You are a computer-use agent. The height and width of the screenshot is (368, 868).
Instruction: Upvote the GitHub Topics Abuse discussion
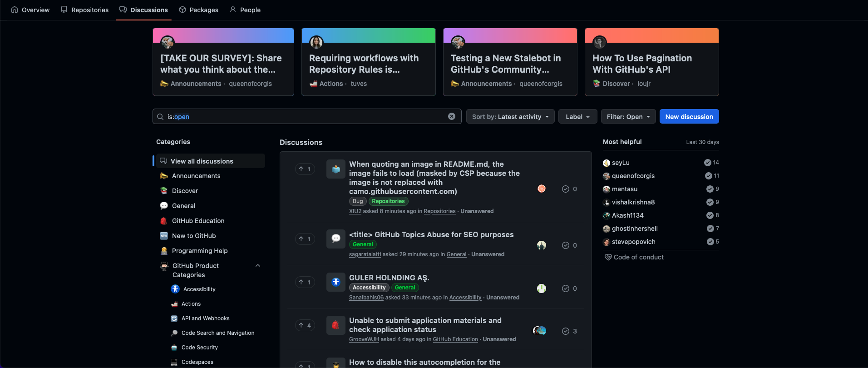tap(305, 239)
